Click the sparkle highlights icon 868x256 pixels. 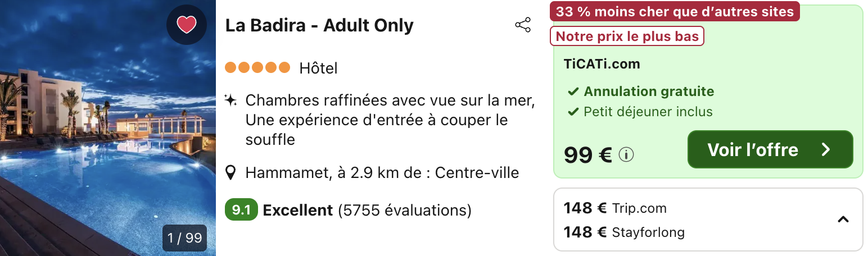click(230, 100)
